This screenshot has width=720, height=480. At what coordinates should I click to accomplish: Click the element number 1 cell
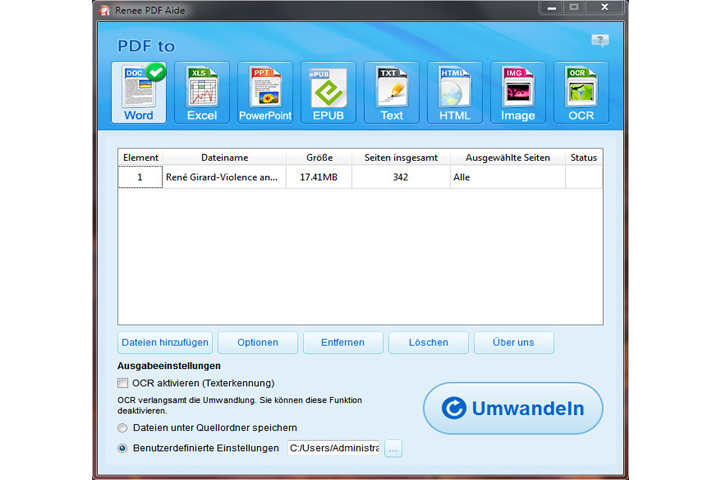point(140,177)
